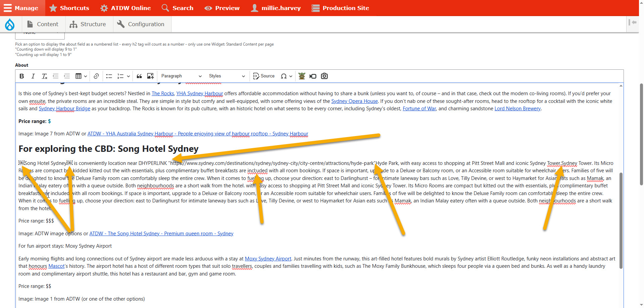Click the Fortune of War link
Viewport: 644px width, 308px height.
[x=419, y=109]
